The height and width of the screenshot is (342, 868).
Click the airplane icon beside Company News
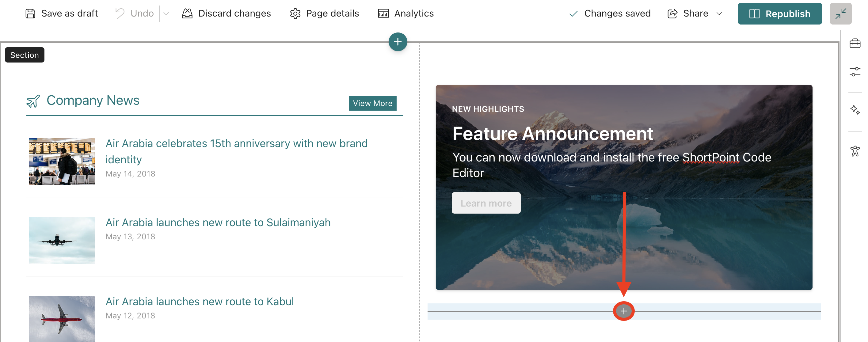pyautogui.click(x=33, y=101)
